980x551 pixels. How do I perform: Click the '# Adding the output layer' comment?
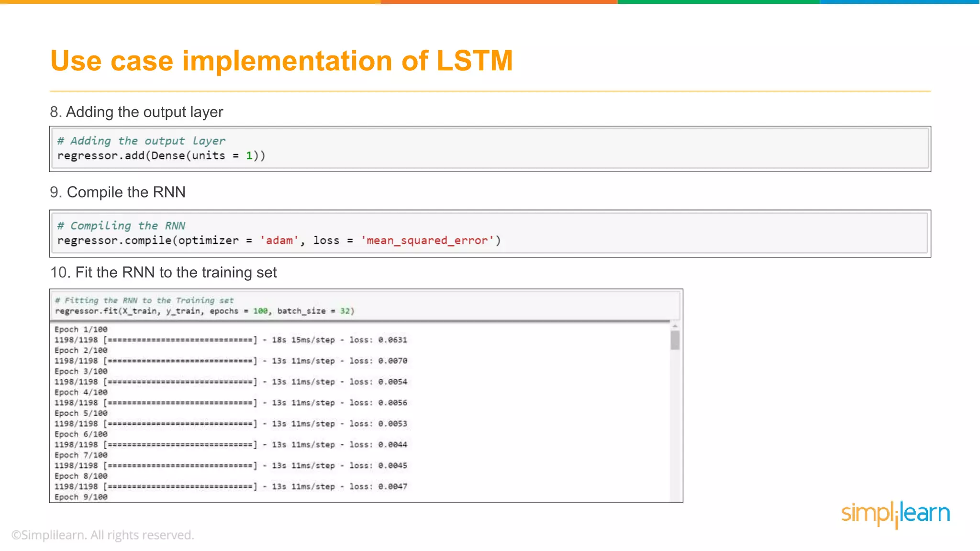(141, 141)
